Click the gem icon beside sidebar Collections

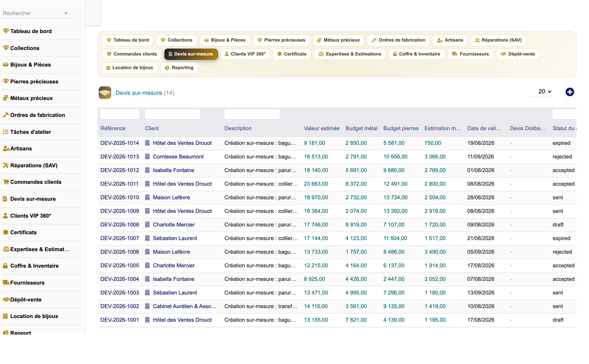[6, 48]
